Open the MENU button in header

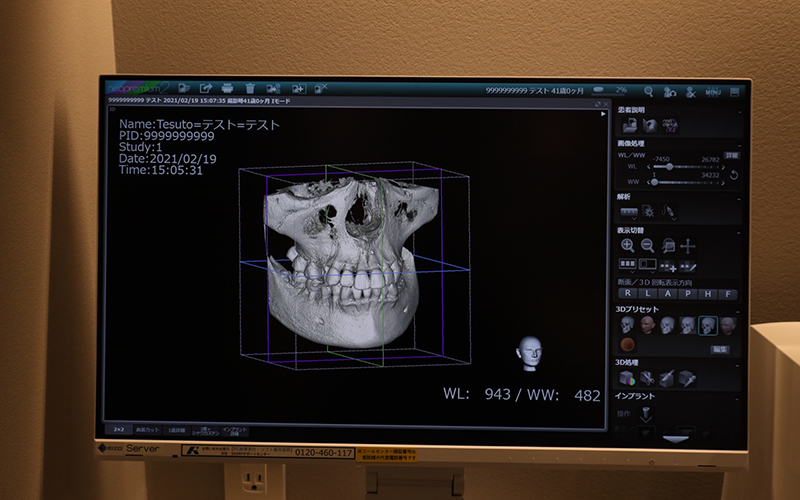point(712,92)
